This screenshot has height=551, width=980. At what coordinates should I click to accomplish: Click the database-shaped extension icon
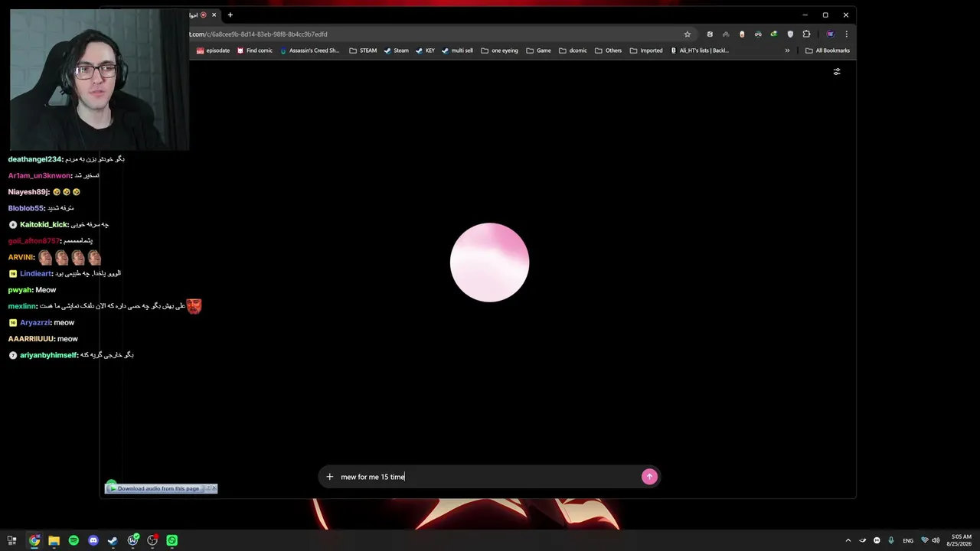710,34
